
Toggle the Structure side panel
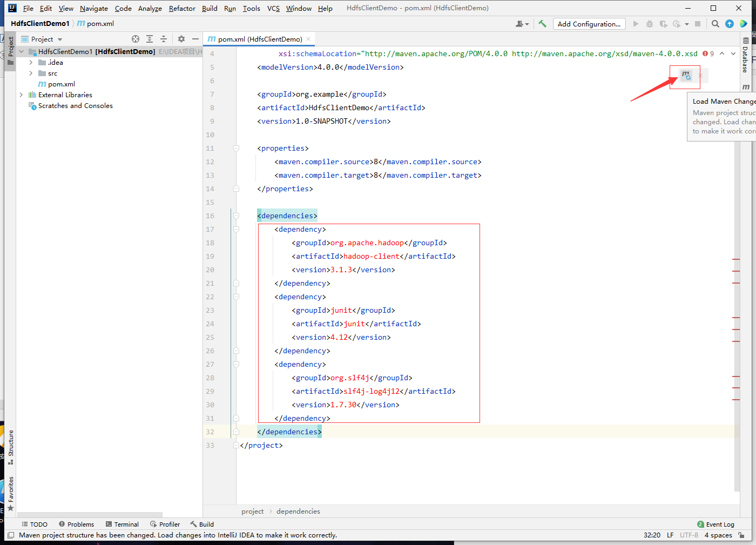10,447
